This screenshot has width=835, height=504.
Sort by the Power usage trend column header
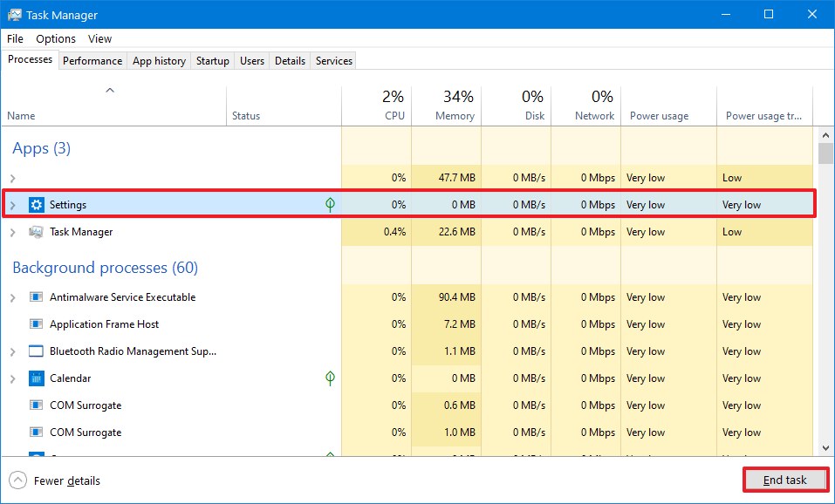pyautogui.click(x=764, y=106)
